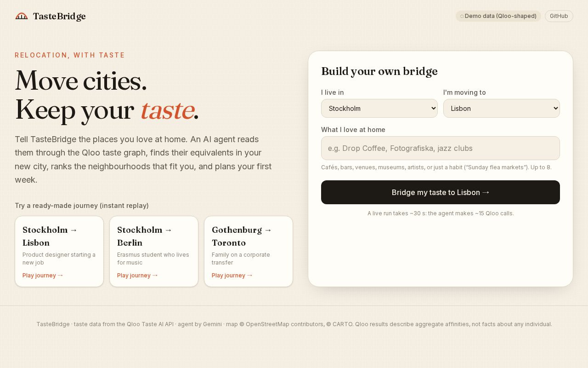Click Bridge my taste to Lisbon button
The height and width of the screenshot is (368, 588).
tap(441, 192)
